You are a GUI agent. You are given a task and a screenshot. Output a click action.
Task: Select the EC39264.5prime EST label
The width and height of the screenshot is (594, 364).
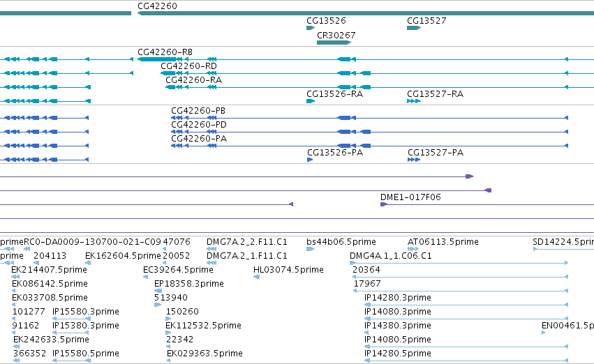[178, 270]
